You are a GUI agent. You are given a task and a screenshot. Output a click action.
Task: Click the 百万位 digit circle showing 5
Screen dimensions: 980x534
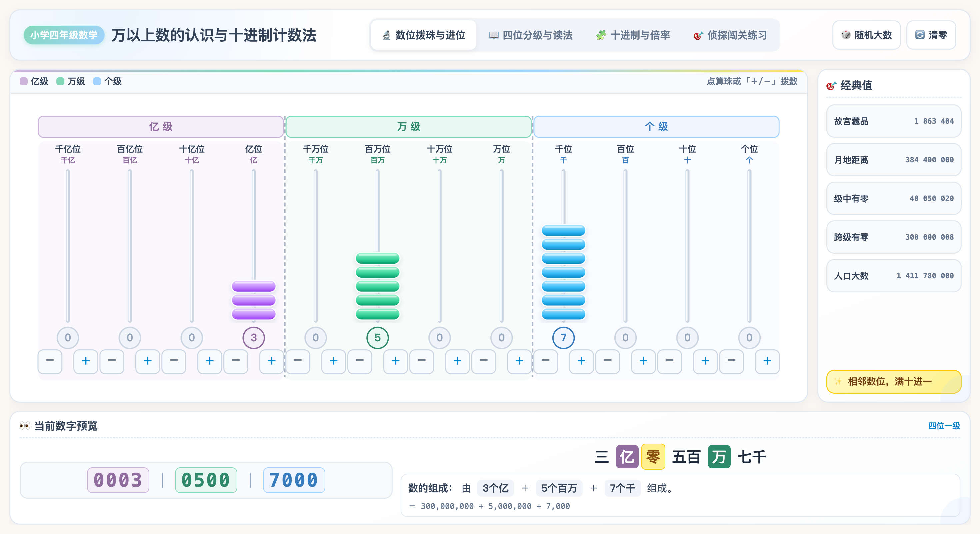point(378,338)
